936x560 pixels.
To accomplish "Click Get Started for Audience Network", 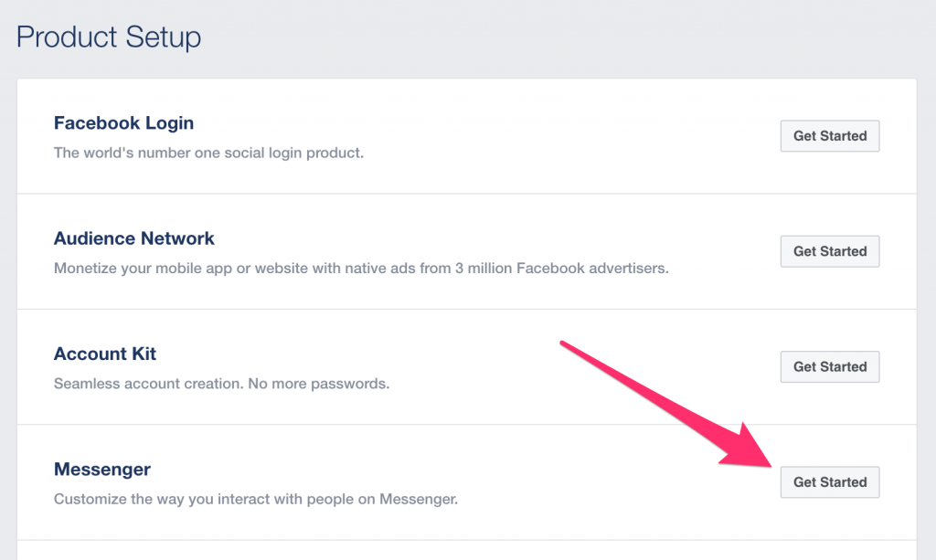I will [830, 251].
